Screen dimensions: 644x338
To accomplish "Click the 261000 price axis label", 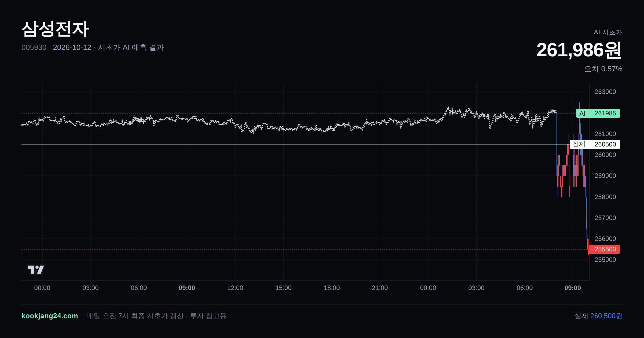I will (x=605, y=134).
